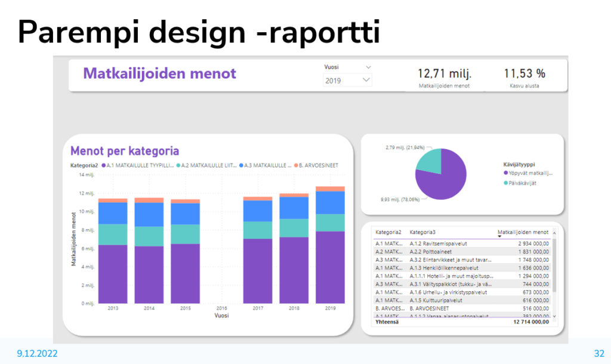Click the 1 831 000,00 value cell
Screen dimensions: 611x364
[x=533, y=251]
